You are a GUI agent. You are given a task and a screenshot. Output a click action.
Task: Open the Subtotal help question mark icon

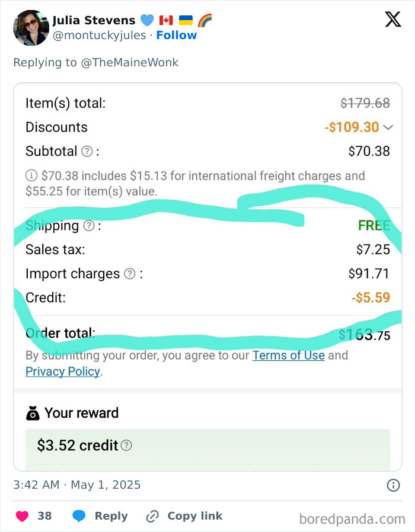coord(87,151)
